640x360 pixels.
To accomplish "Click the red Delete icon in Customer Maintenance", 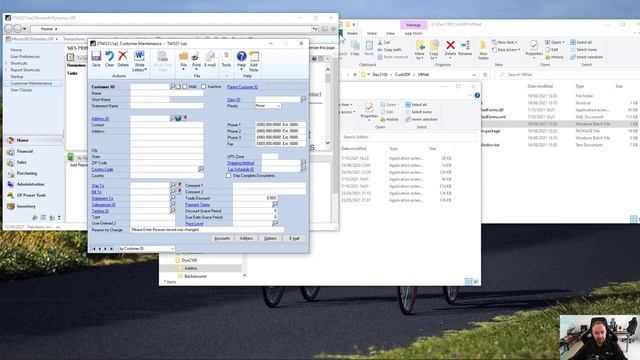I will point(123,59).
